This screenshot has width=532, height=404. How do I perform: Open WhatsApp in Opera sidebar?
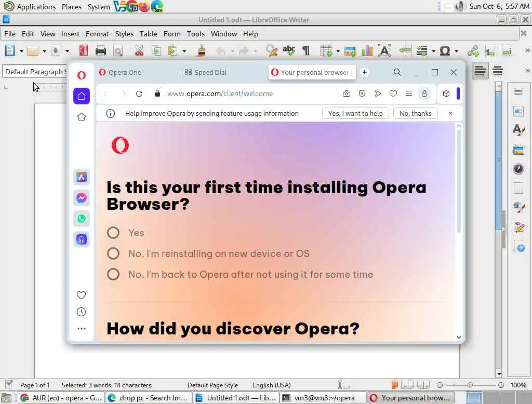pyautogui.click(x=82, y=219)
